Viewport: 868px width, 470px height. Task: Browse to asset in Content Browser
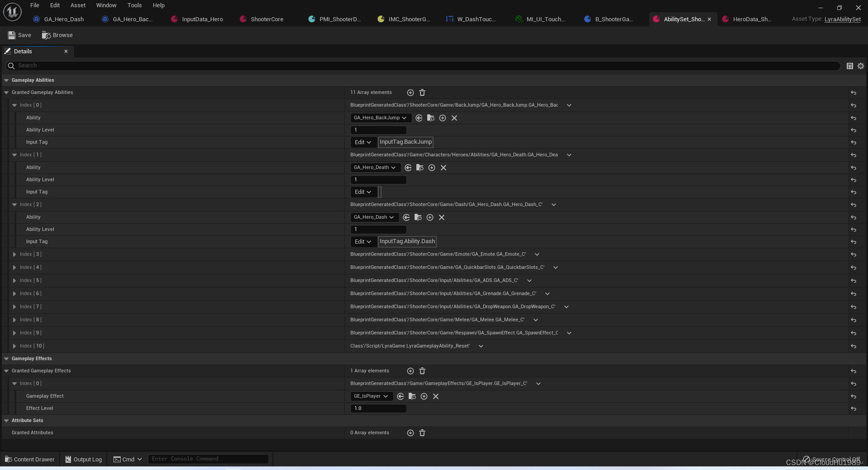point(57,35)
